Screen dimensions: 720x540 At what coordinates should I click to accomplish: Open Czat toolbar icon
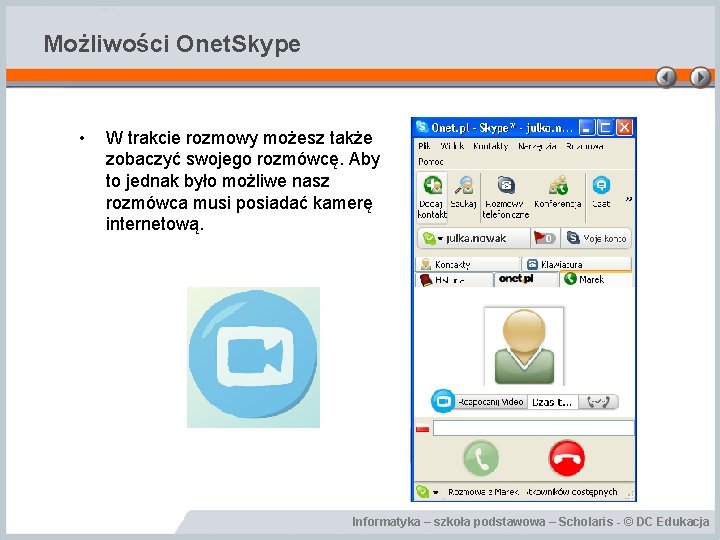pyautogui.click(x=601, y=193)
